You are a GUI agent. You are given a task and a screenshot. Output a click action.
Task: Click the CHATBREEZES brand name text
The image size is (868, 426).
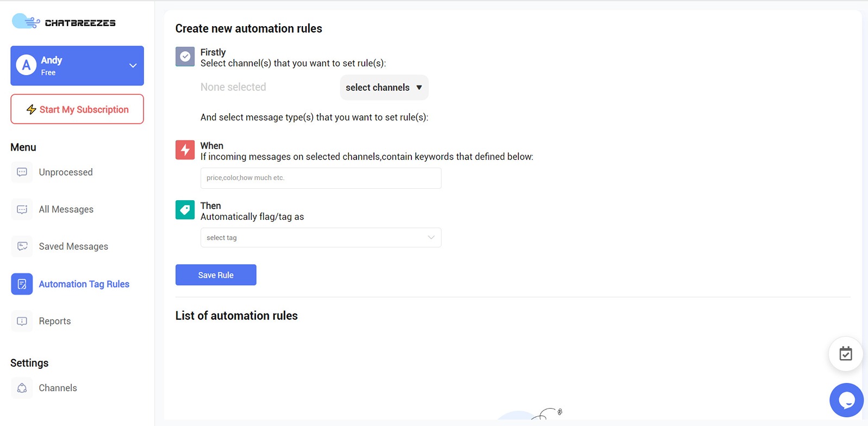[x=80, y=23]
